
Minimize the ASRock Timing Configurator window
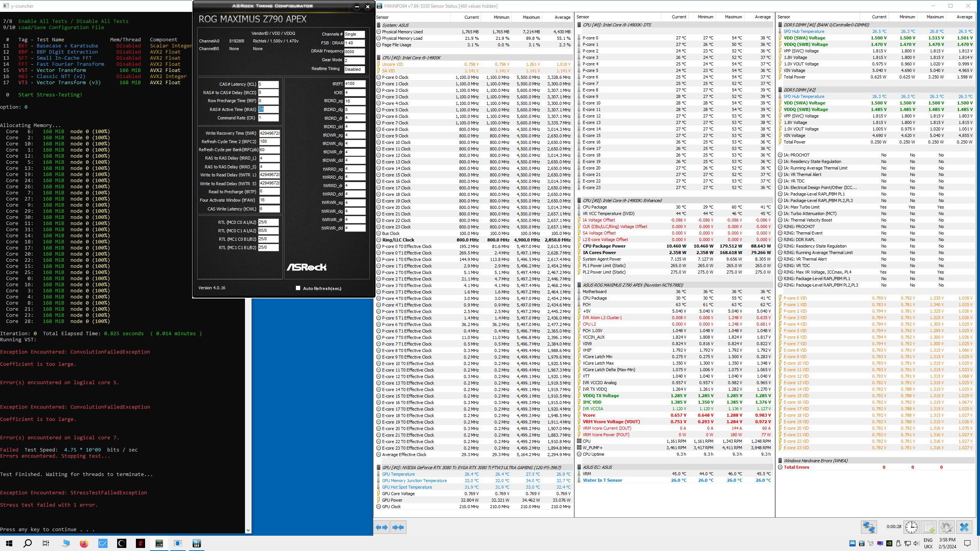pyautogui.click(x=357, y=7)
